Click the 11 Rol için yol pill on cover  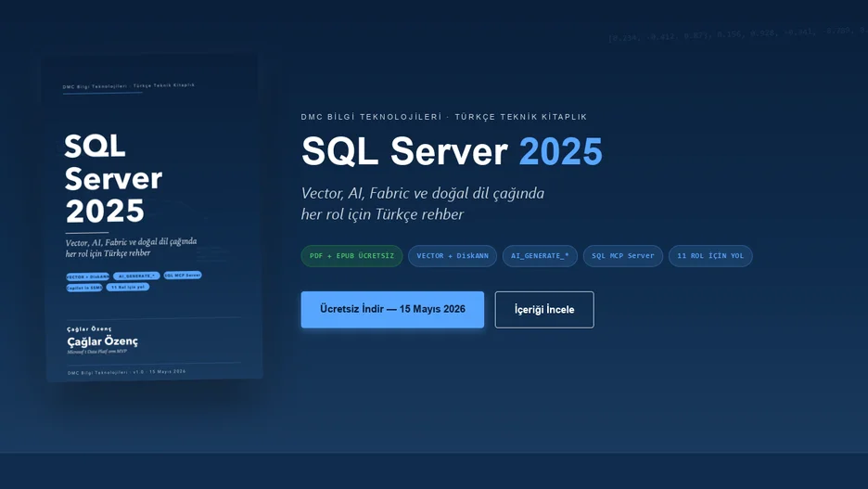[128, 287]
